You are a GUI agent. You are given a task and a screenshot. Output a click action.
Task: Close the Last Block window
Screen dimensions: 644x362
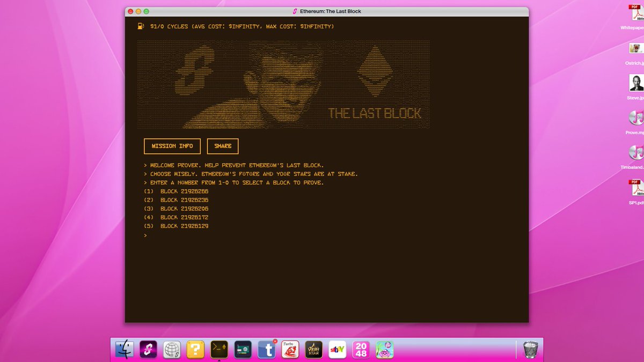pos(130,11)
